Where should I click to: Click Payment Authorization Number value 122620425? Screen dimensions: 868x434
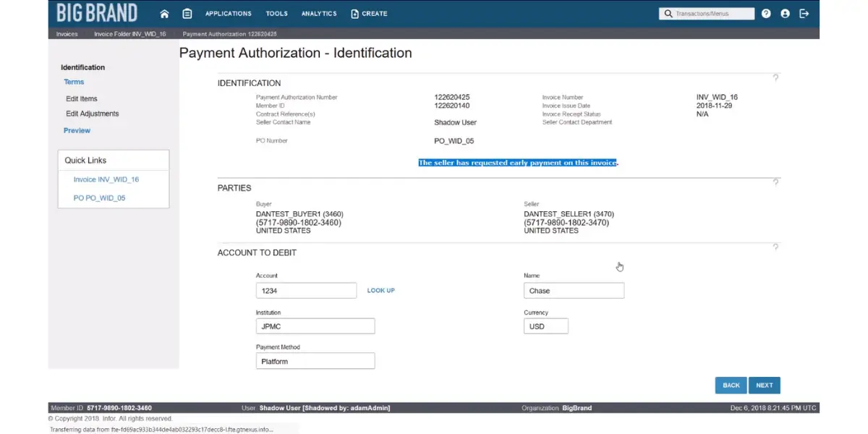click(x=452, y=97)
